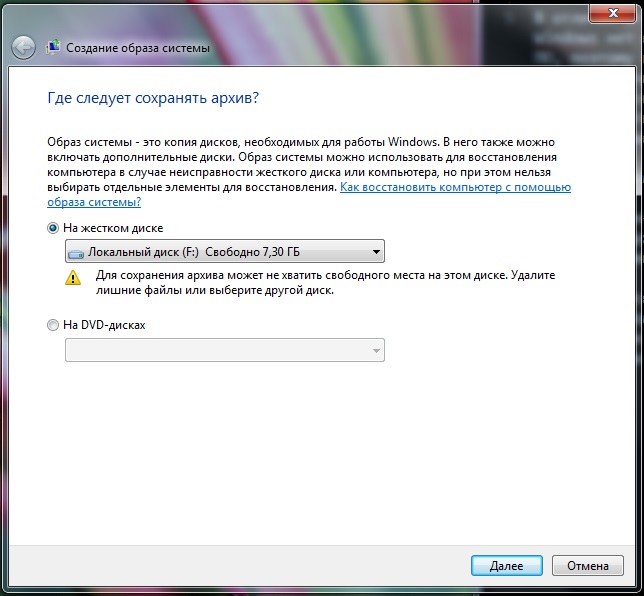Open the Локальный диск (F:) drive dropdown
Screen dimensions: 644x596
[x=225, y=251]
